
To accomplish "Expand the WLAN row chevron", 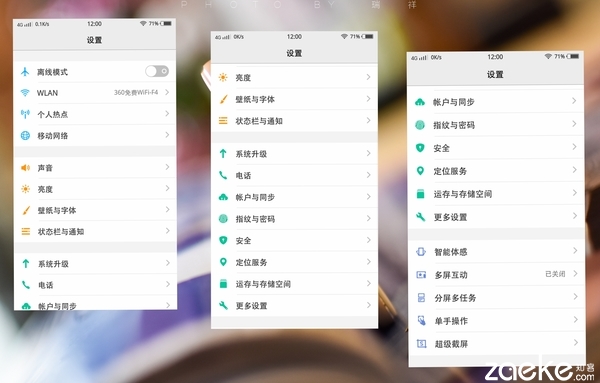I will click(167, 92).
